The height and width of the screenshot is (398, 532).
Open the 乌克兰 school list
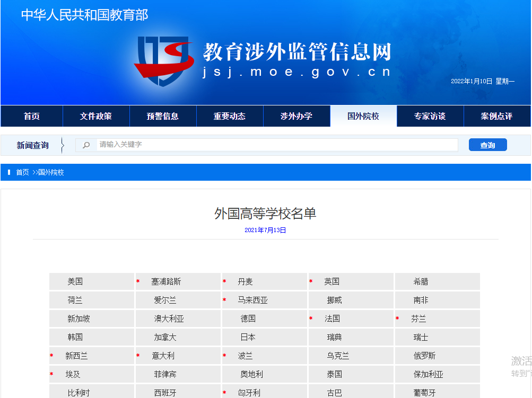338,356
